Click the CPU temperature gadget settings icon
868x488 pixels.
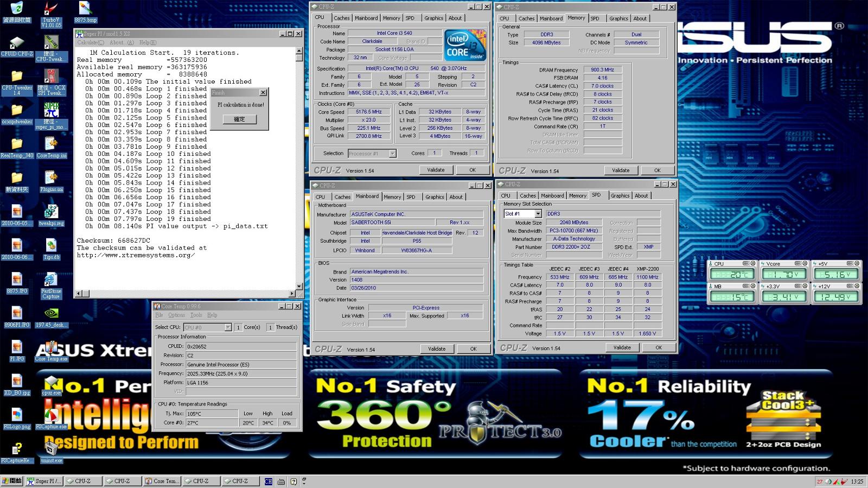[745, 263]
